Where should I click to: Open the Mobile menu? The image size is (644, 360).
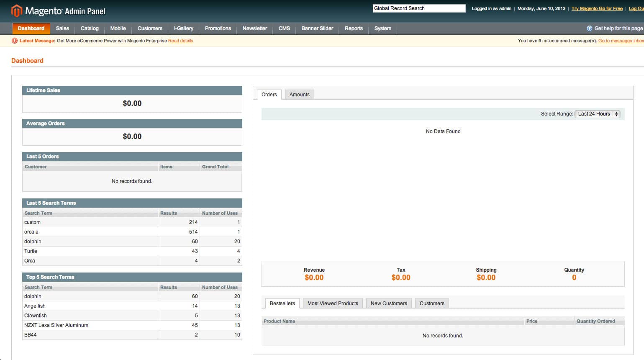pyautogui.click(x=118, y=28)
